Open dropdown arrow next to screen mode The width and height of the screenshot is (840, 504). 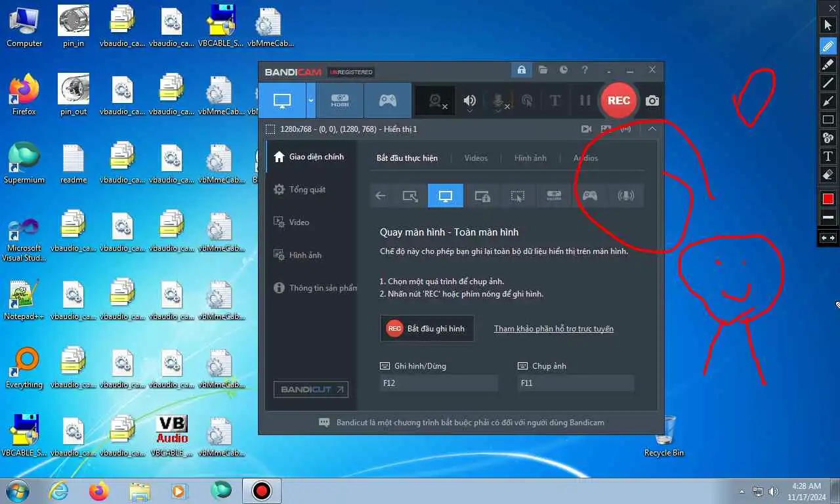[x=311, y=100]
